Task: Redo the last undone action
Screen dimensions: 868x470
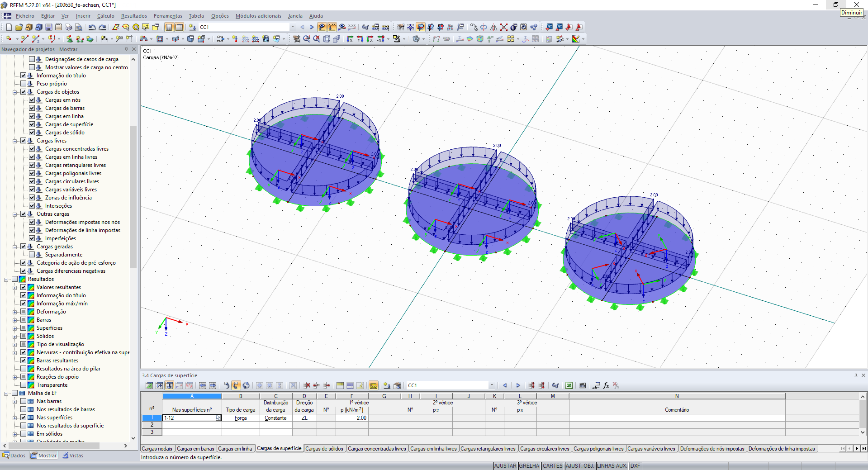Action: coord(102,27)
